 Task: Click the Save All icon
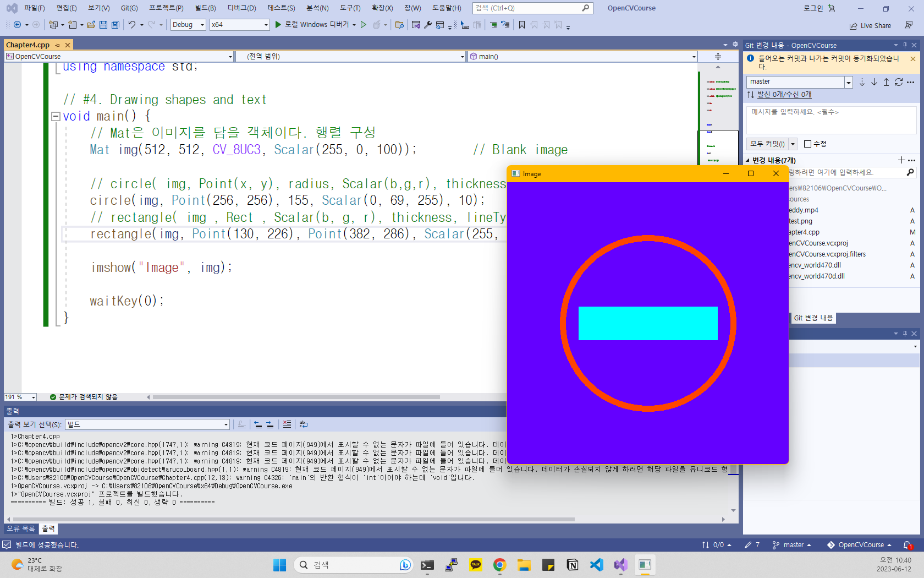116,25
